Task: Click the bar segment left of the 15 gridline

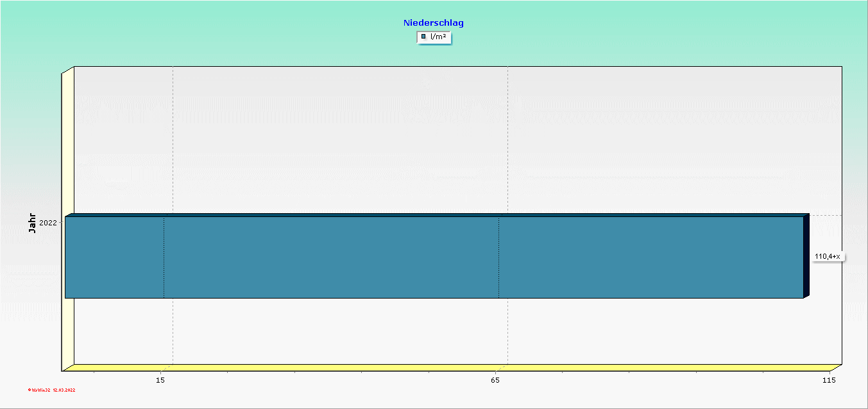Action: [x=114, y=257]
